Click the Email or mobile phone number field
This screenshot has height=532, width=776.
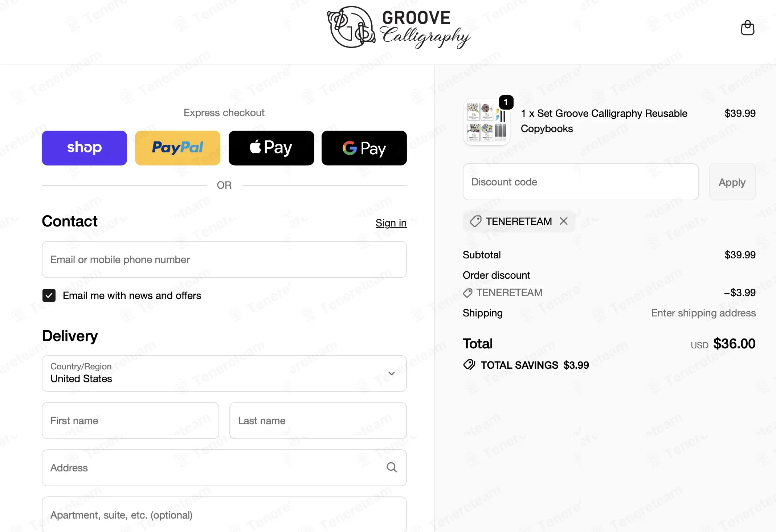click(x=224, y=259)
